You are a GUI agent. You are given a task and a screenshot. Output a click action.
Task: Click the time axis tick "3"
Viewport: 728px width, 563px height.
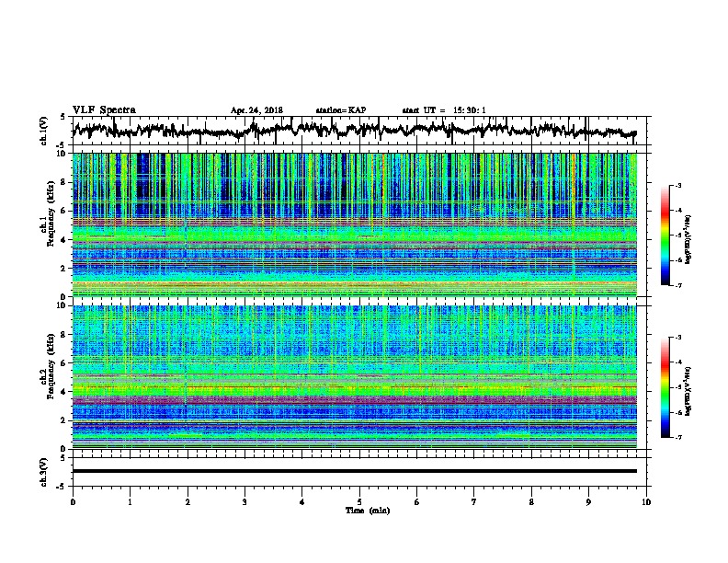pyautogui.click(x=245, y=502)
